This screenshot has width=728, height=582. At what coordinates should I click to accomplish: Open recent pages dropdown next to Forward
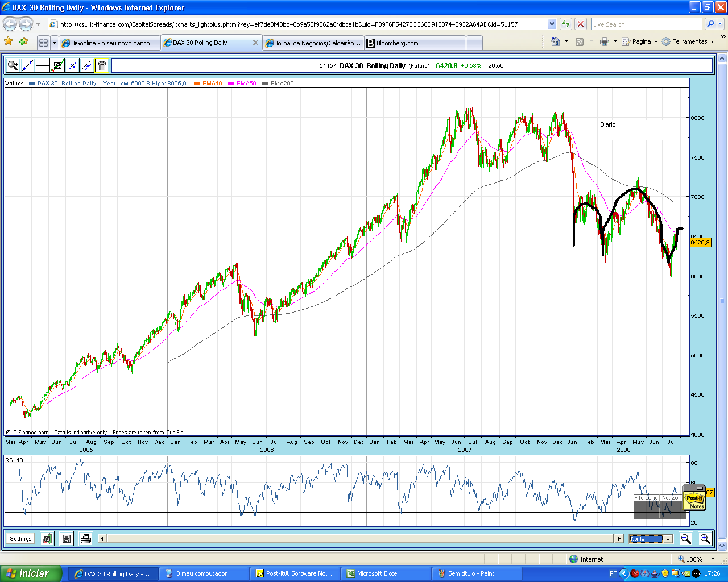[x=39, y=24]
